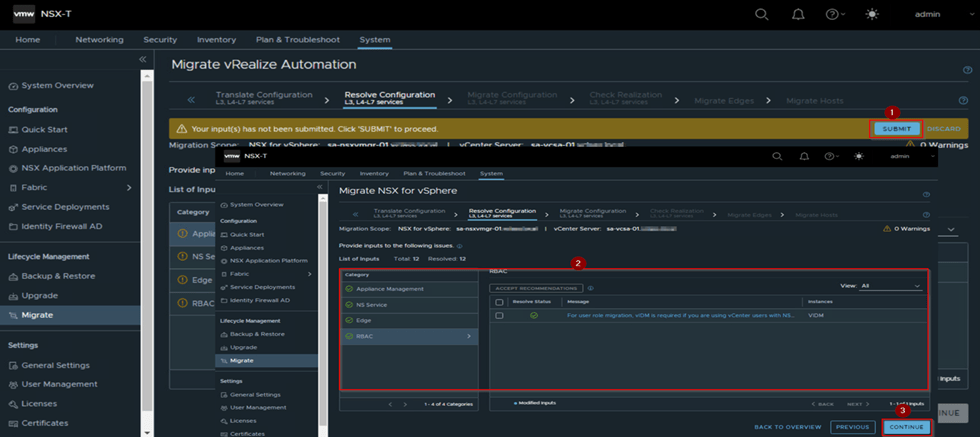Click DISCARD in the warning banner
Screen dimensions: 980x437
tap(943, 129)
